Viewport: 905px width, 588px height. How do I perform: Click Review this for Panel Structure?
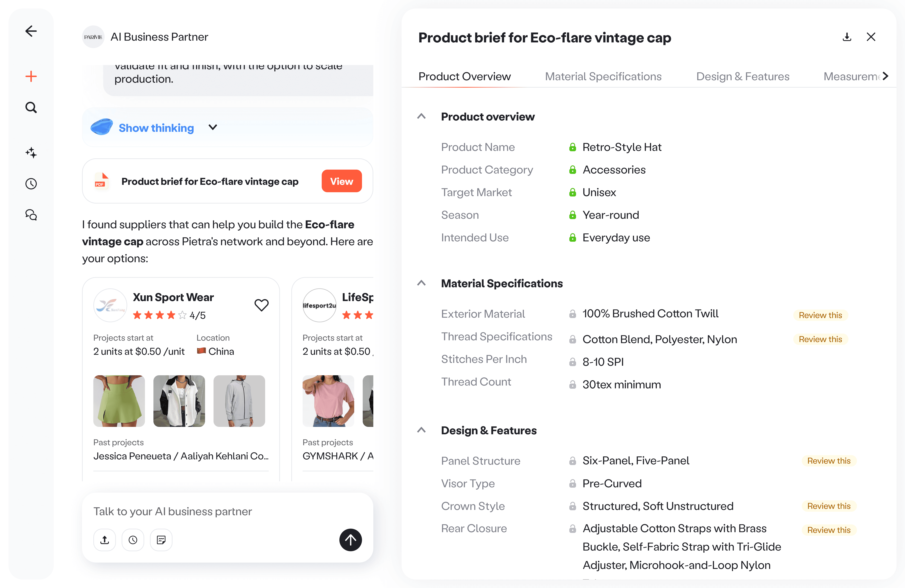click(x=829, y=461)
